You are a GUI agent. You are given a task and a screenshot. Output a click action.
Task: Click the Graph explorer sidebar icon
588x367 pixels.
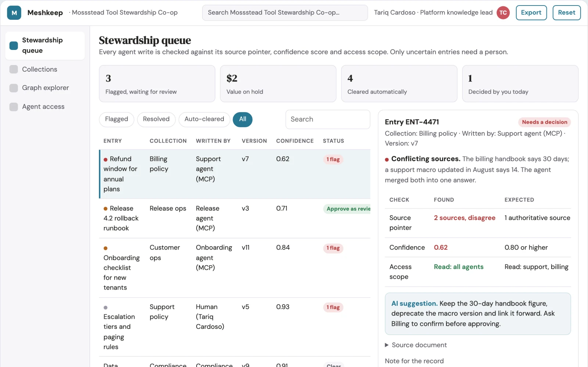tap(14, 88)
